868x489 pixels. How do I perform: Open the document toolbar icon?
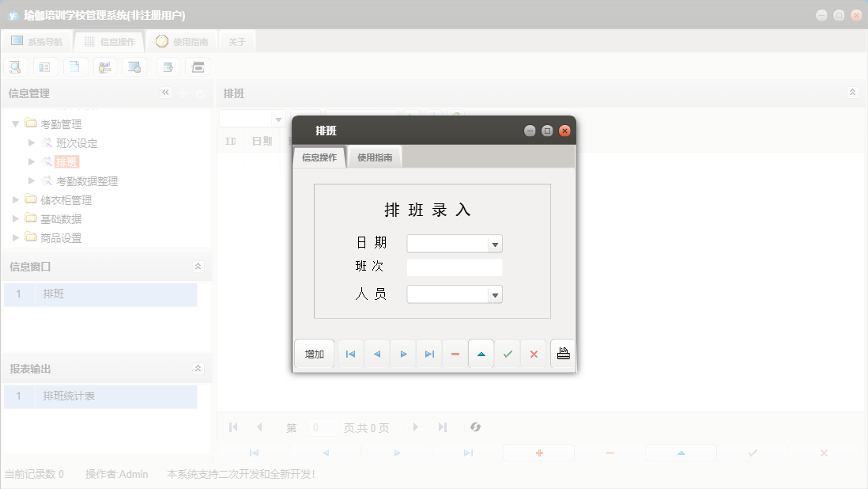pos(75,66)
